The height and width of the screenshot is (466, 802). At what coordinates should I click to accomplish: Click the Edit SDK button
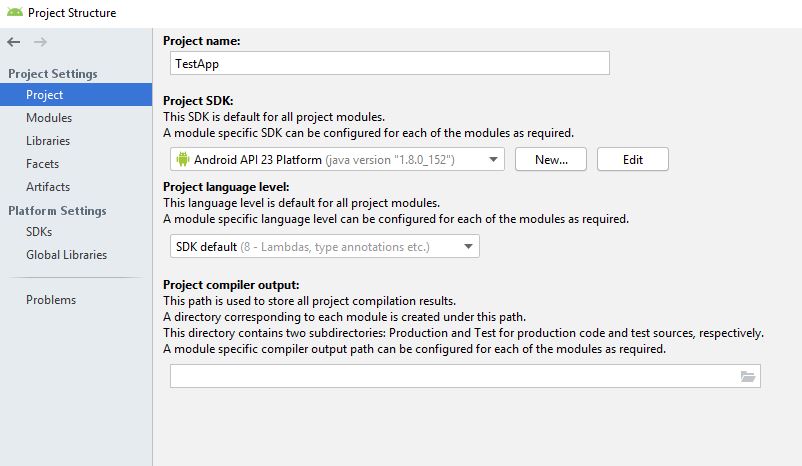click(x=633, y=159)
